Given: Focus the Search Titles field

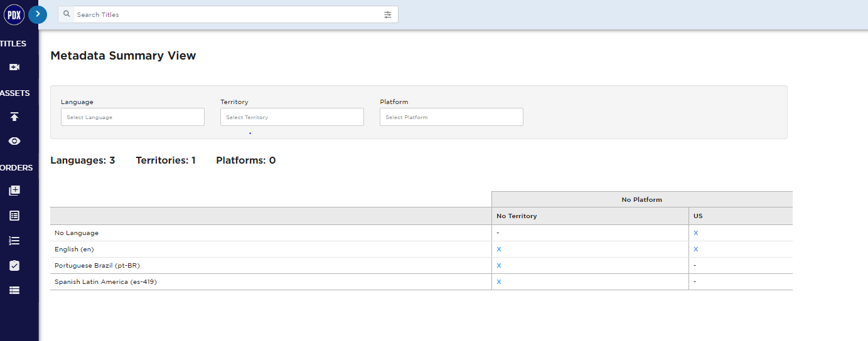Looking at the screenshot, I should [228, 14].
